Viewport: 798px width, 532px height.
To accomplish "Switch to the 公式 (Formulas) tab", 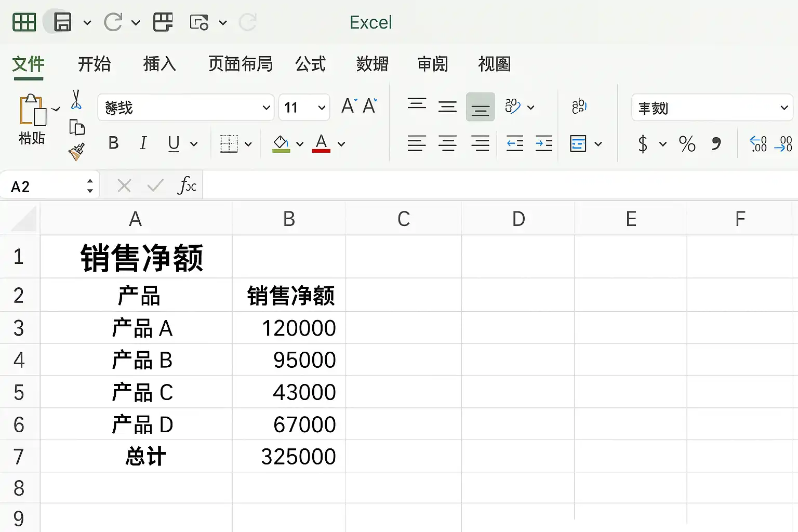I will [x=310, y=64].
